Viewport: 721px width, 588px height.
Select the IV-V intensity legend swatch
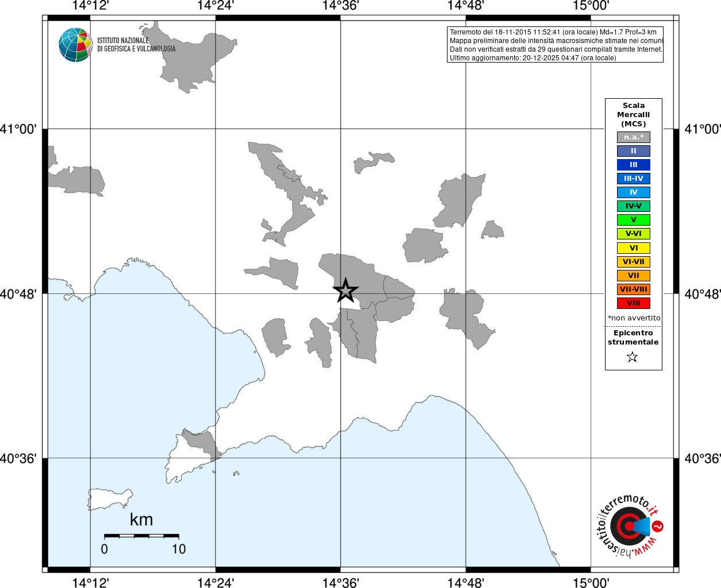pos(634,206)
